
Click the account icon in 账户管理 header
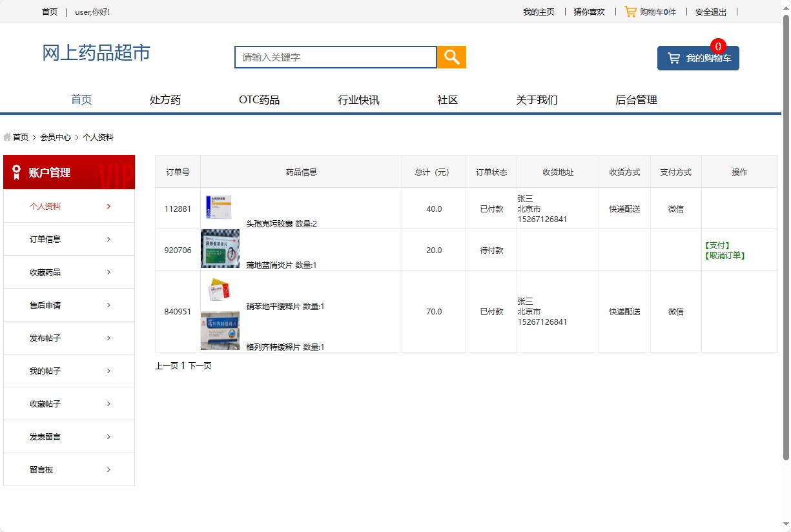17,172
